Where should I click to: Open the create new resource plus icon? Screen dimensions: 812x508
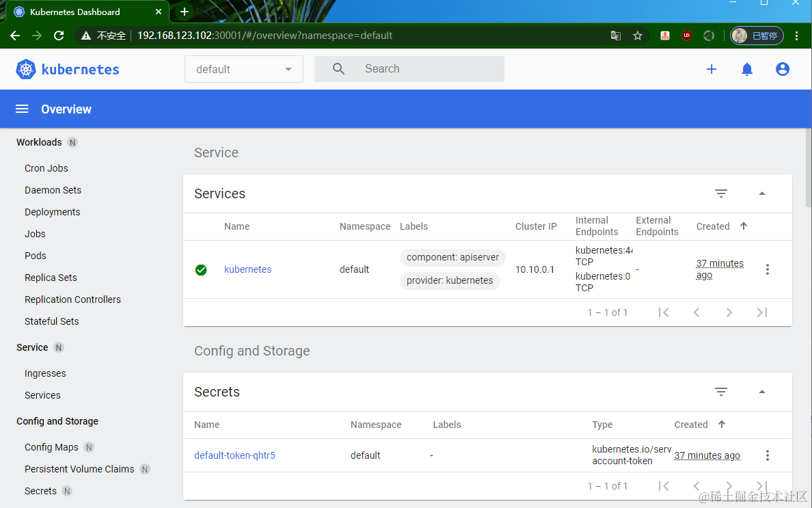click(712, 69)
